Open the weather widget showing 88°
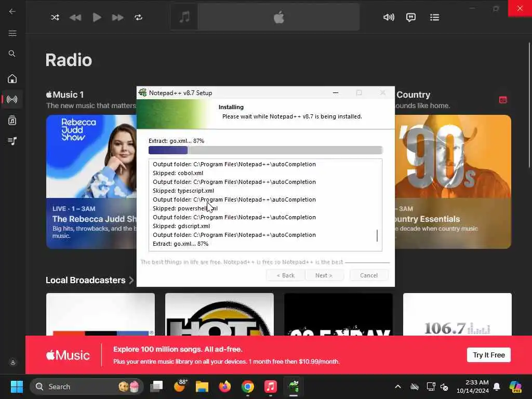This screenshot has height=399, width=532. click(180, 386)
